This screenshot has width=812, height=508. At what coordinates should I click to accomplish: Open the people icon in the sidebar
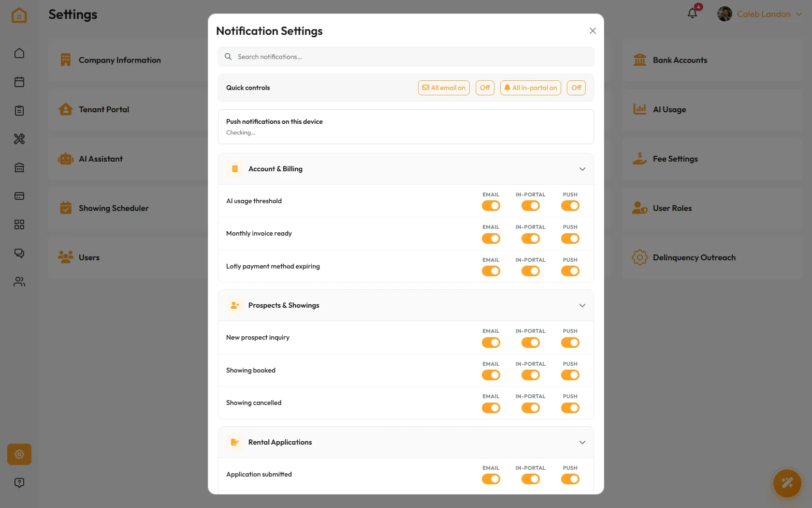coord(19,282)
